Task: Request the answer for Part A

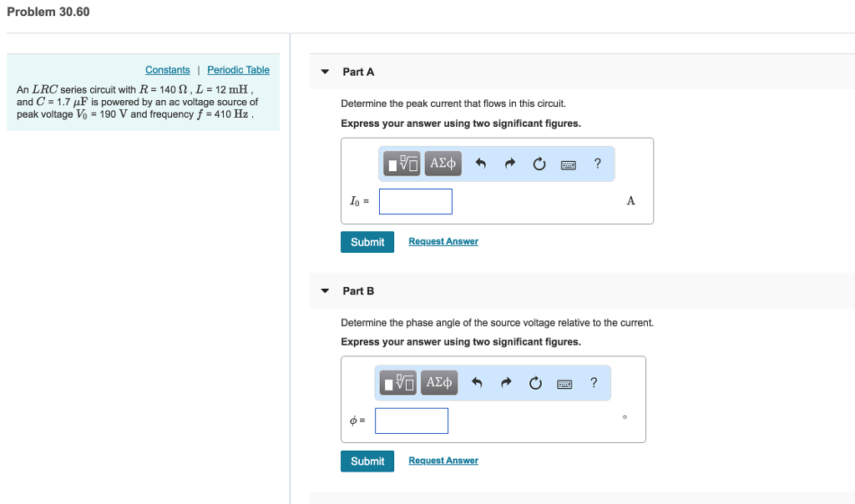Action: [443, 241]
